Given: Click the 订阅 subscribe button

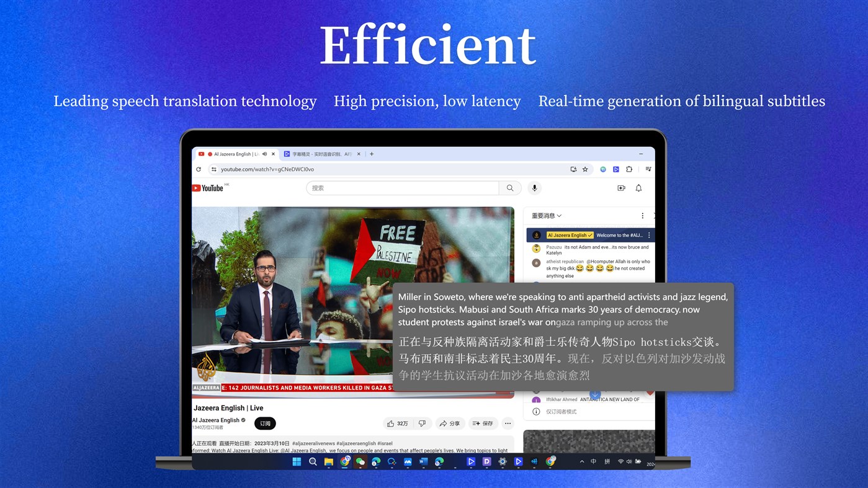Looking at the screenshot, I should (x=265, y=423).
